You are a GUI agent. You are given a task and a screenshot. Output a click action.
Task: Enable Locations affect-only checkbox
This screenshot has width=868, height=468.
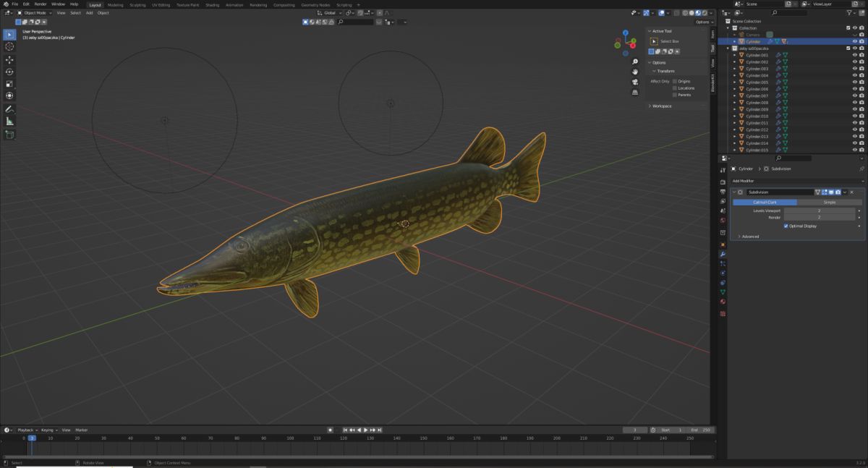675,88
